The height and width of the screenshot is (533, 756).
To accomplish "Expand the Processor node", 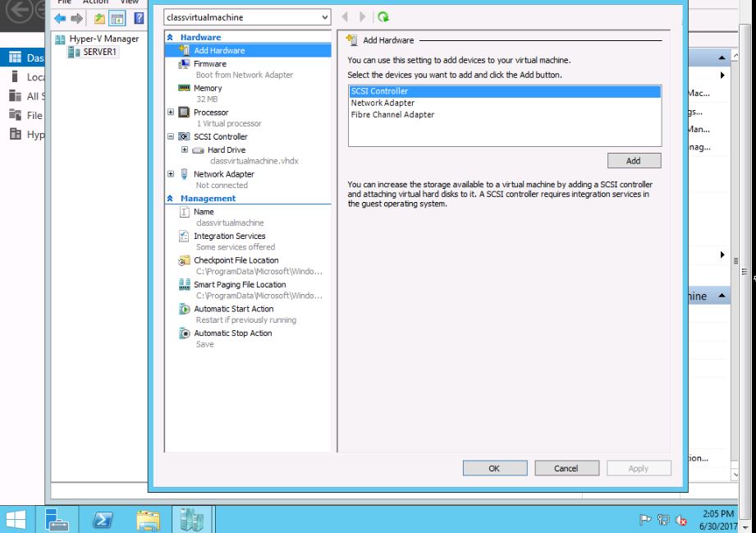I will [x=171, y=112].
